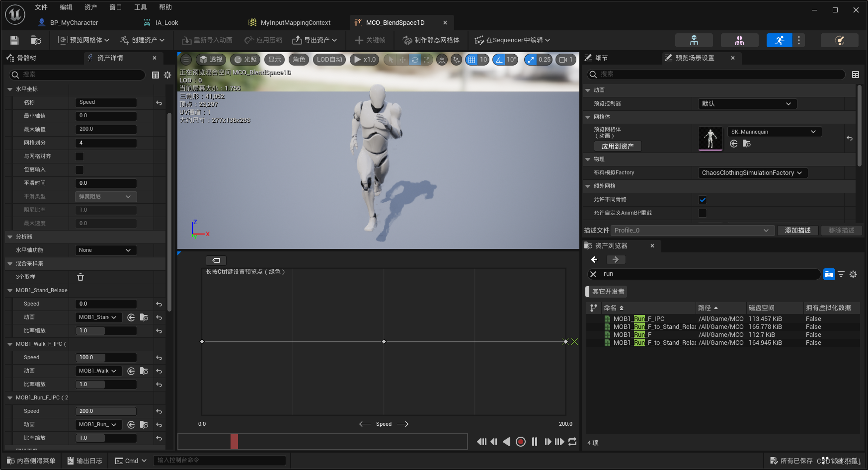Toggle asset browser folder view blue icon
This screenshot has width=868, height=470.
[x=829, y=274]
